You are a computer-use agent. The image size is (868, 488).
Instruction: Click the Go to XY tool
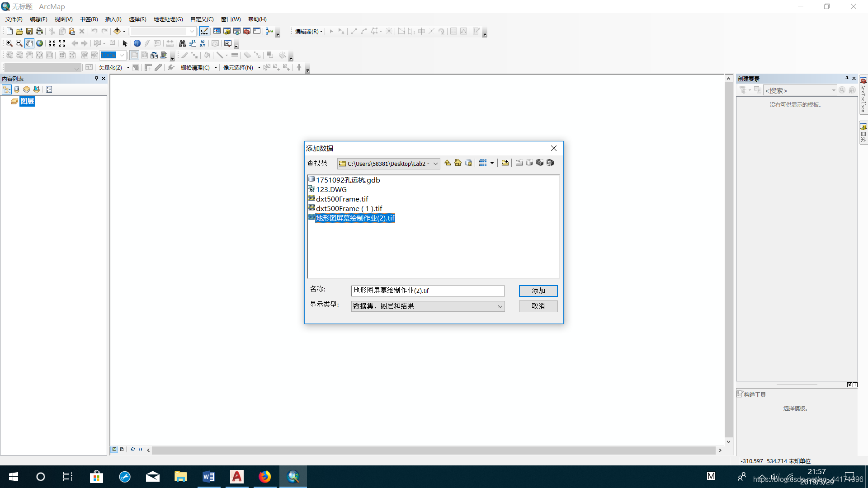click(203, 43)
